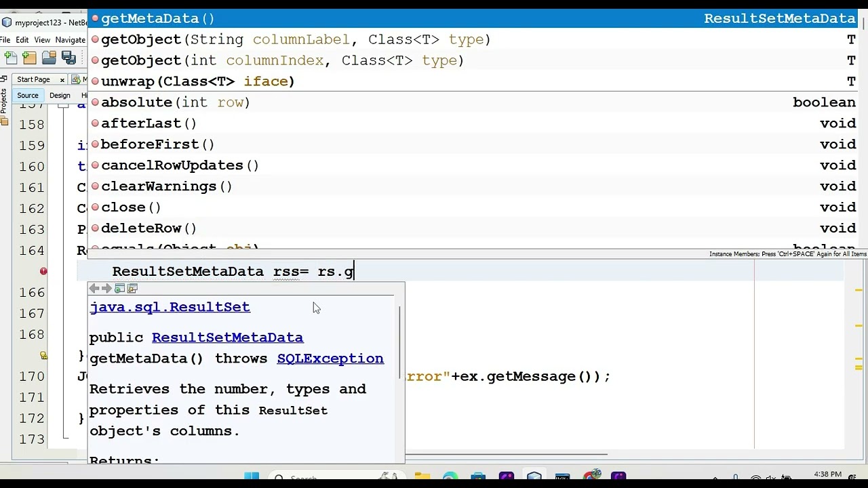Collapse the code fold near line 157
Image resolution: width=868 pixels, height=488 pixels.
click(x=63, y=106)
